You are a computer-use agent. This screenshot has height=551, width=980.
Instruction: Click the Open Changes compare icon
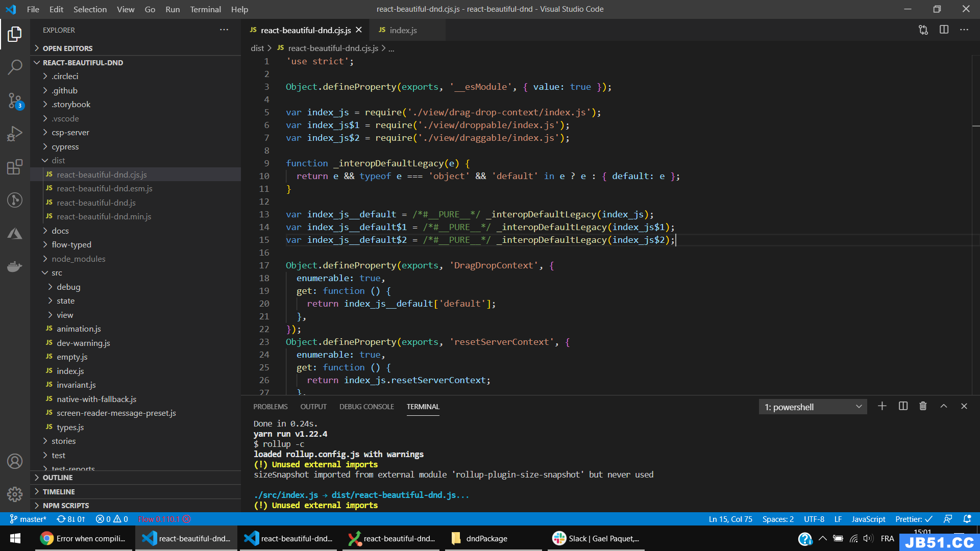click(923, 30)
